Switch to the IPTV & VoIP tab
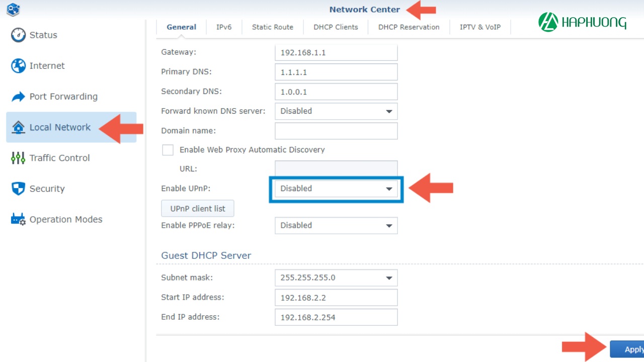This screenshot has width=644, height=362. click(480, 27)
